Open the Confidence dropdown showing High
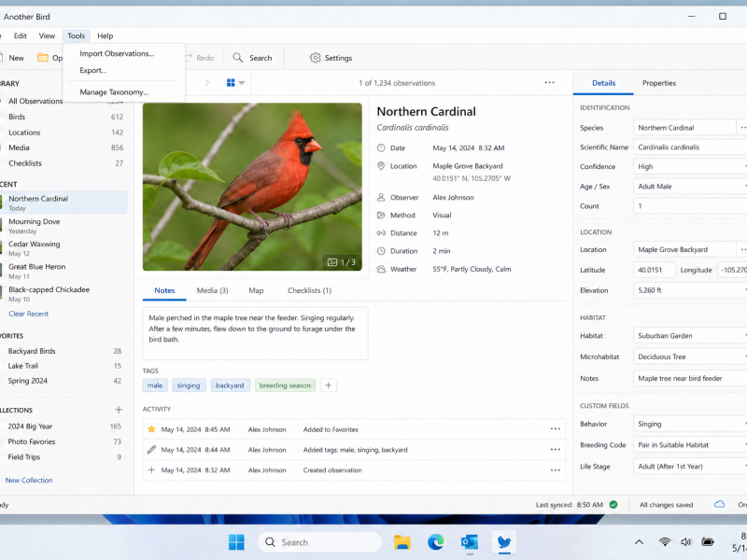This screenshot has height=560, width=747. click(x=690, y=167)
